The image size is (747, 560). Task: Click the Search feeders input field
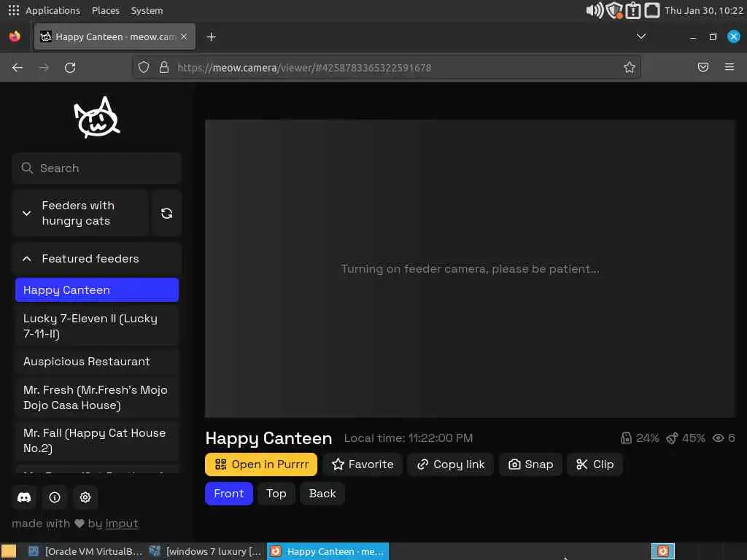click(97, 168)
